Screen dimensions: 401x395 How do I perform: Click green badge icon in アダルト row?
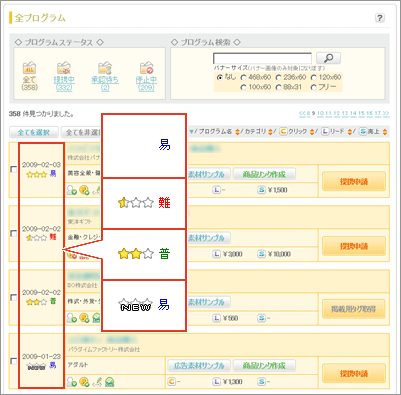tap(110, 381)
